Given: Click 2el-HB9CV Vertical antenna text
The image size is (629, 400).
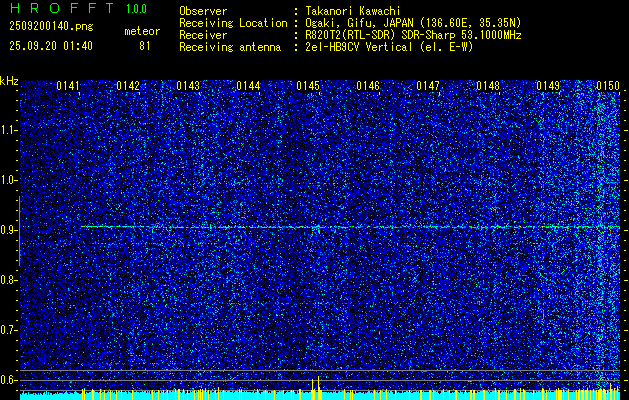Looking at the screenshot, I should click(x=390, y=47).
